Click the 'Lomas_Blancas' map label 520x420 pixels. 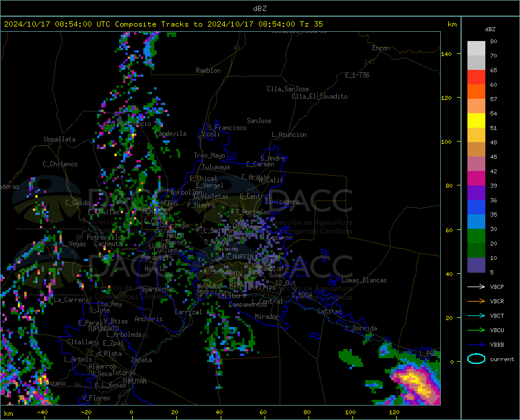point(364,280)
